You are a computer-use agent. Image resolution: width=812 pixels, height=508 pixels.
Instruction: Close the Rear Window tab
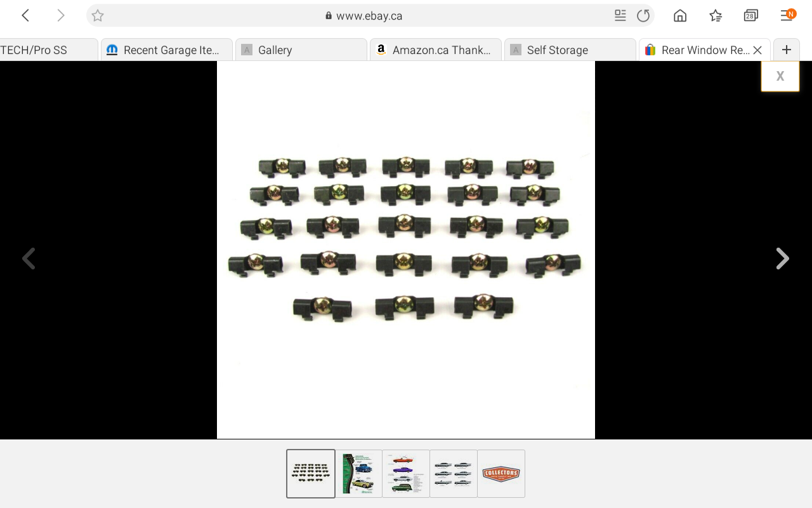pos(757,50)
